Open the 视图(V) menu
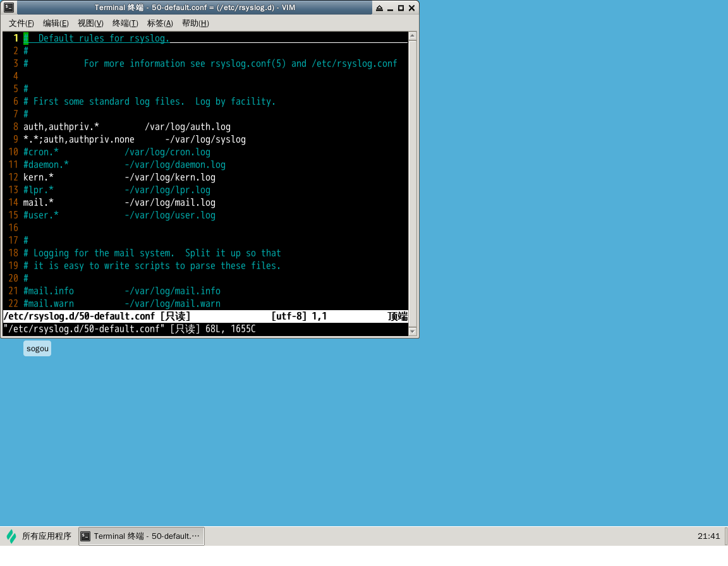 (x=90, y=23)
